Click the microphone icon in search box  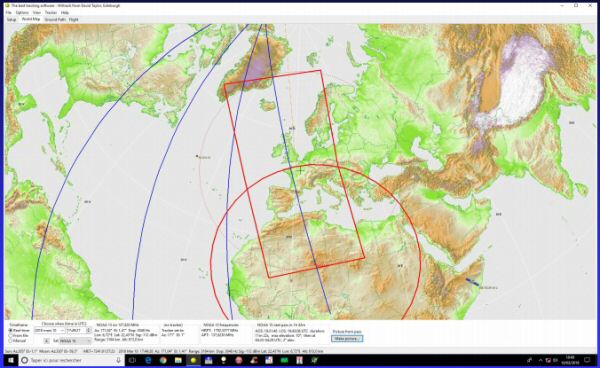(118, 360)
